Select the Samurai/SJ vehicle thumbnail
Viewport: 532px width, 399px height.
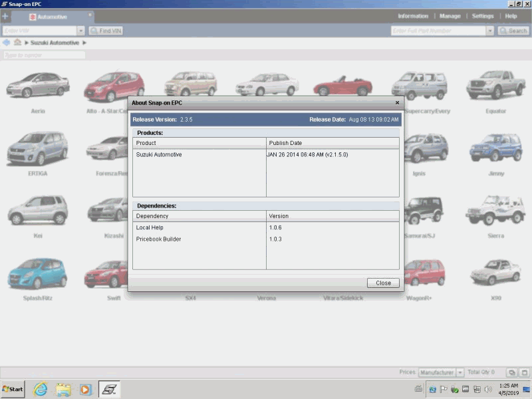[424, 210]
